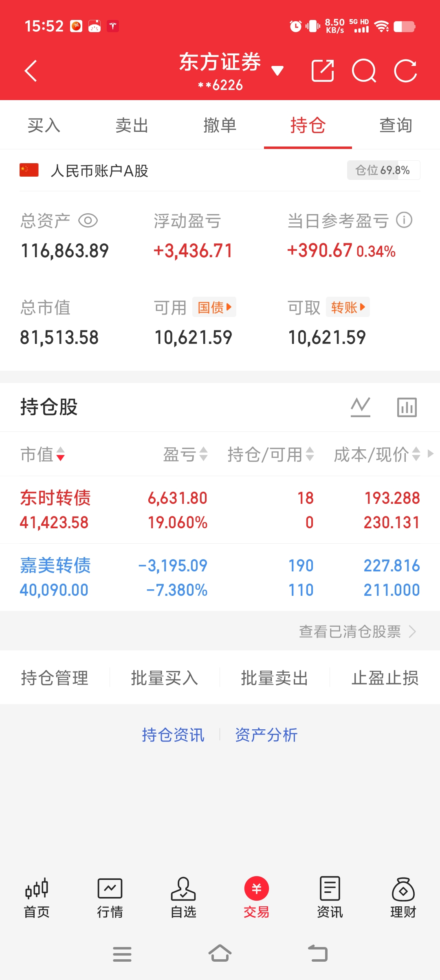Viewport: 440px width, 980px height.
Task: Tap the 人民币账户A股 account label
Action: coord(99,171)
